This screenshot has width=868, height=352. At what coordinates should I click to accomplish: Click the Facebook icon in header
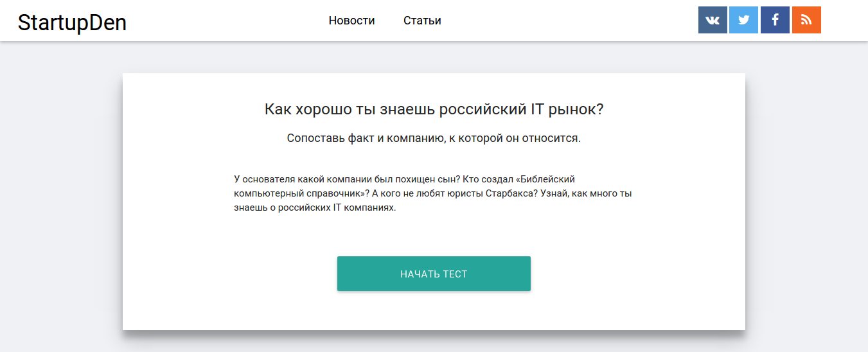[775, 20]
